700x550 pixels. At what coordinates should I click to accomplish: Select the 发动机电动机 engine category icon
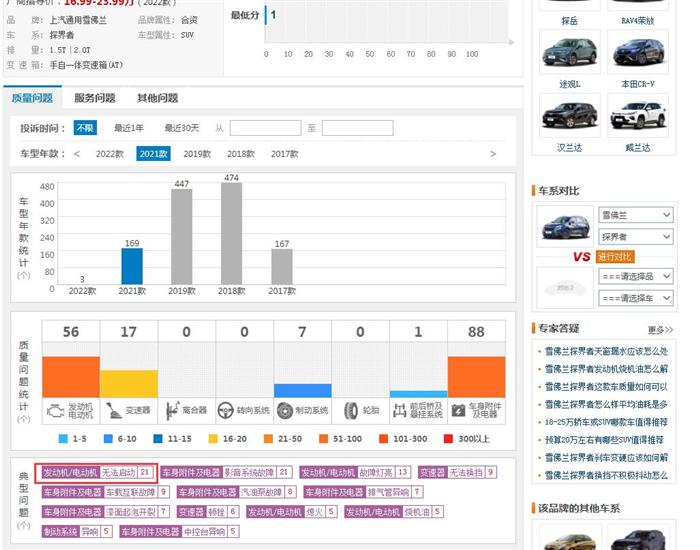(55, 411)
